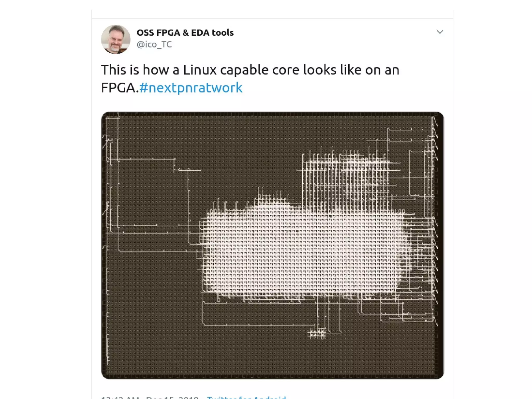Viewport: 532px width, 399px height.
Task: Click the word Linux in the tweet text
Action: (200, 70)
